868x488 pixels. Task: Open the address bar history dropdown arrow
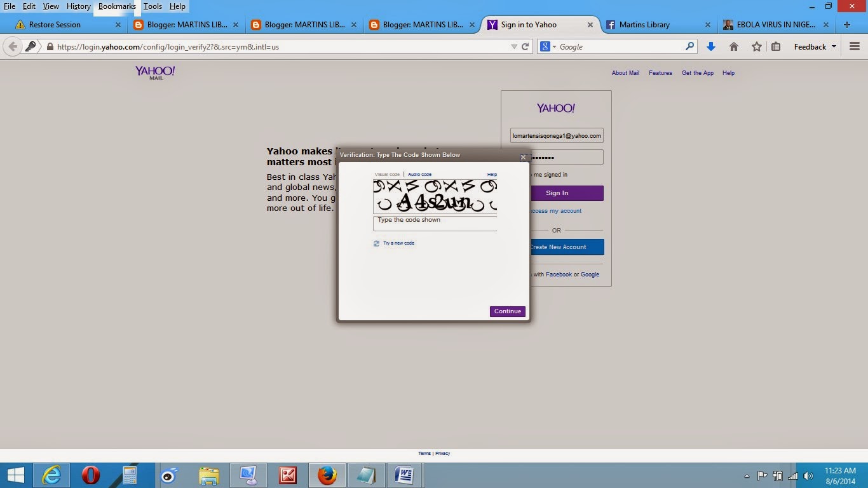point(514,46)
